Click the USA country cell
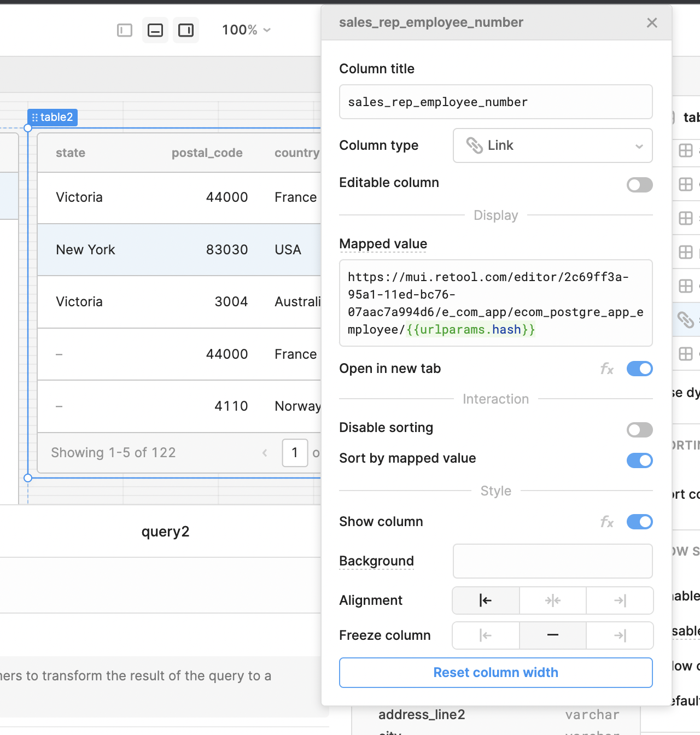This screenshot has height=735, width=700. point(288,250)
